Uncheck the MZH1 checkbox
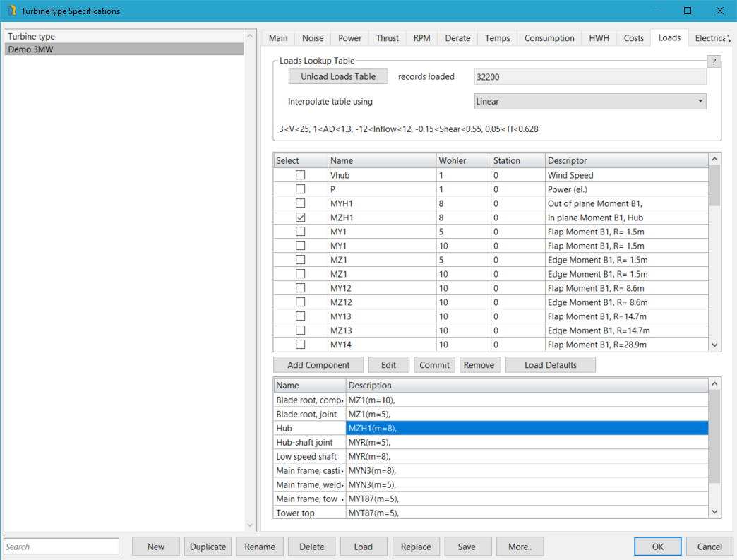 coord(300,218)
